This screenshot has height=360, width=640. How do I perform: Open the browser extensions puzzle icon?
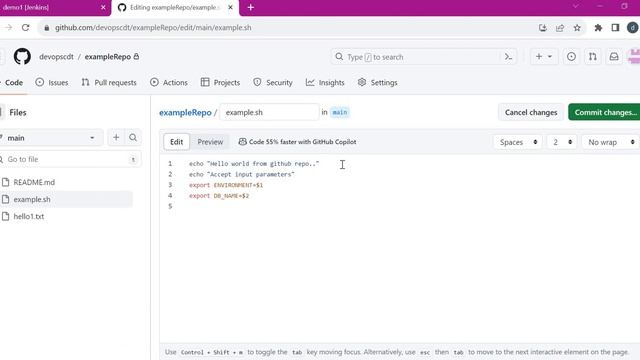[x=598, y=28]
